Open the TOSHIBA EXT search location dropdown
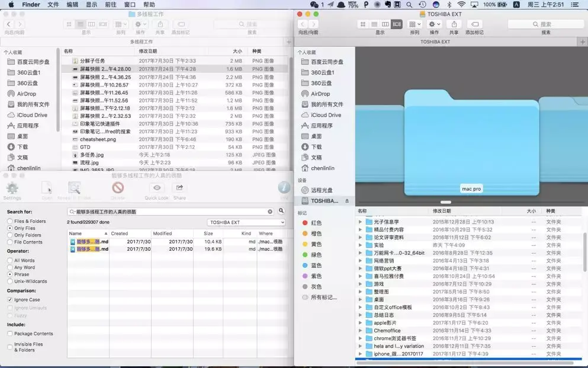 point(246,222)
